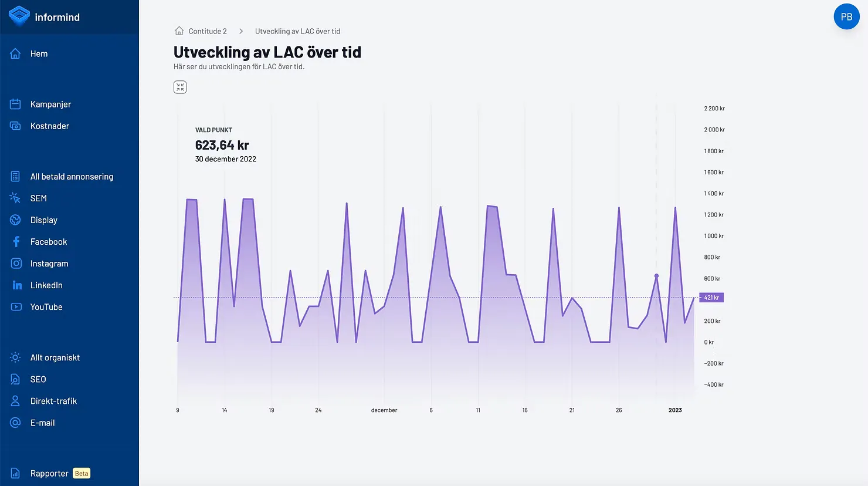Open the YouTube channel view
The width and height of the screenshot is (868, 486).
[x=46, y=307]
